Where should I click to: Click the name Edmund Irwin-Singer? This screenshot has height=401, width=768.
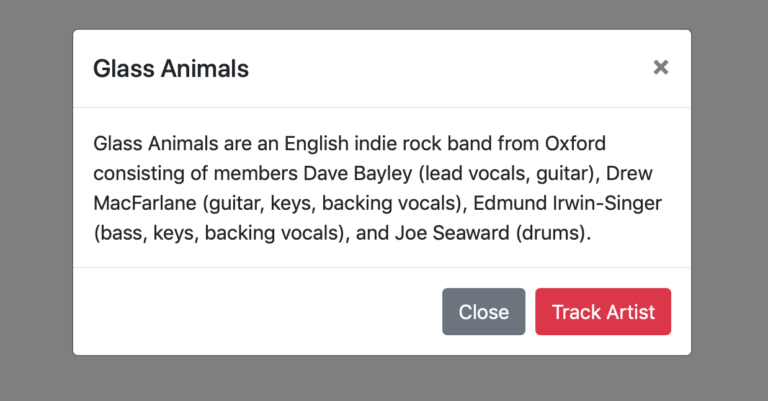pos(567,203)
